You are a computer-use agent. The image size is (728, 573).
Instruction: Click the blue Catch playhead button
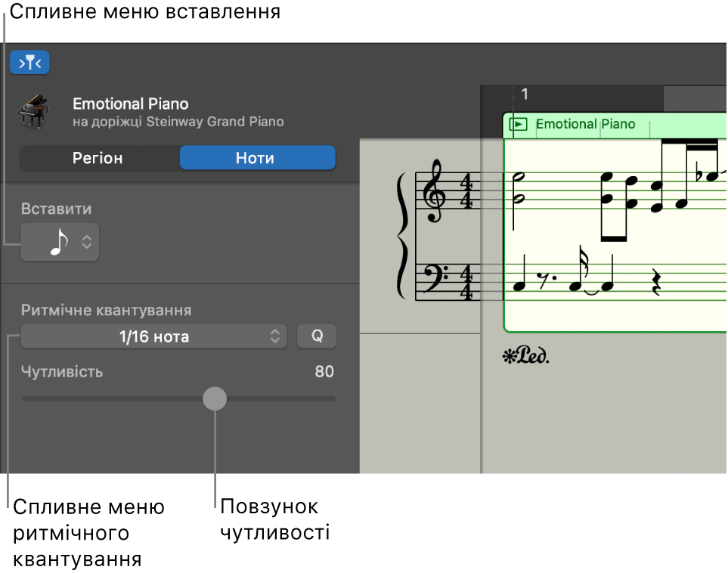point(29,63)
